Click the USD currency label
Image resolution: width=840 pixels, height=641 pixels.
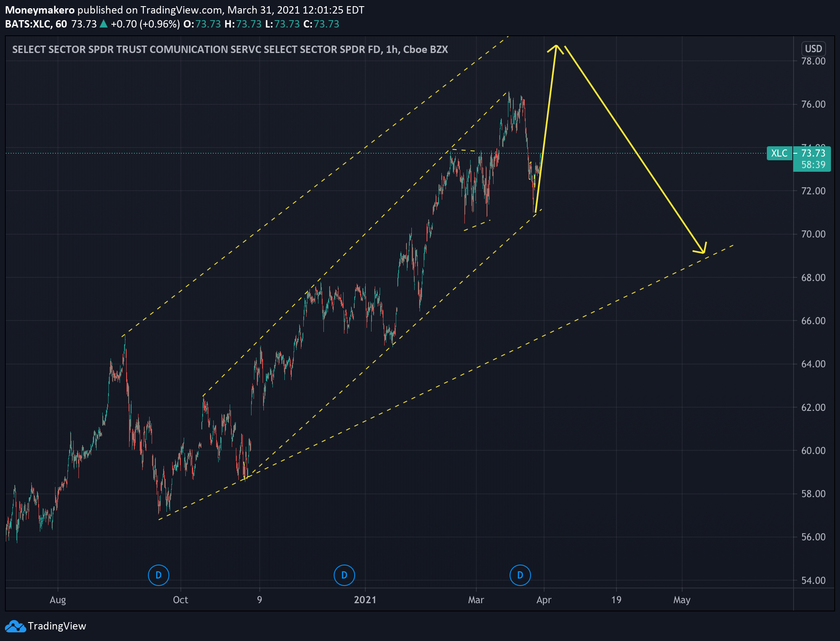pos(813,49)
